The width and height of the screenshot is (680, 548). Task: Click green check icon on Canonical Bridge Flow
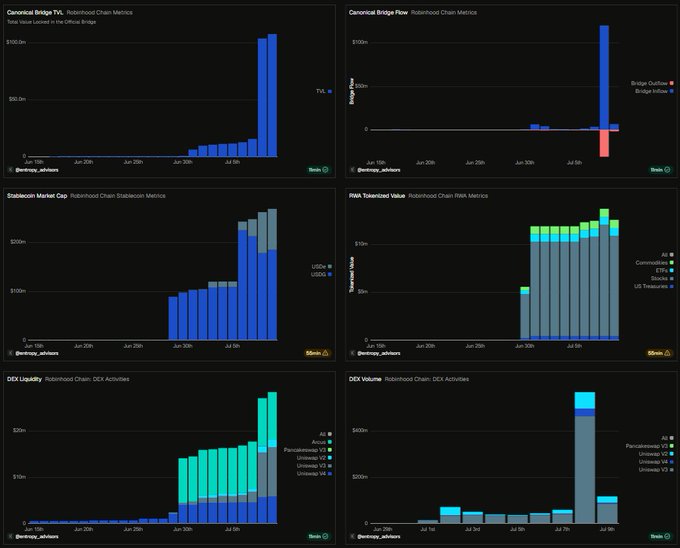(x=667, y=170)
